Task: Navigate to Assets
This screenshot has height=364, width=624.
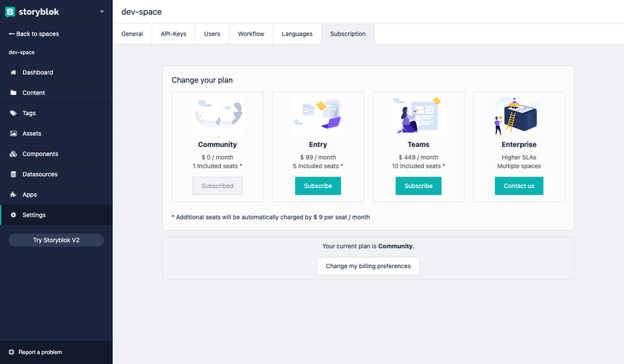Action: [56, 134]
